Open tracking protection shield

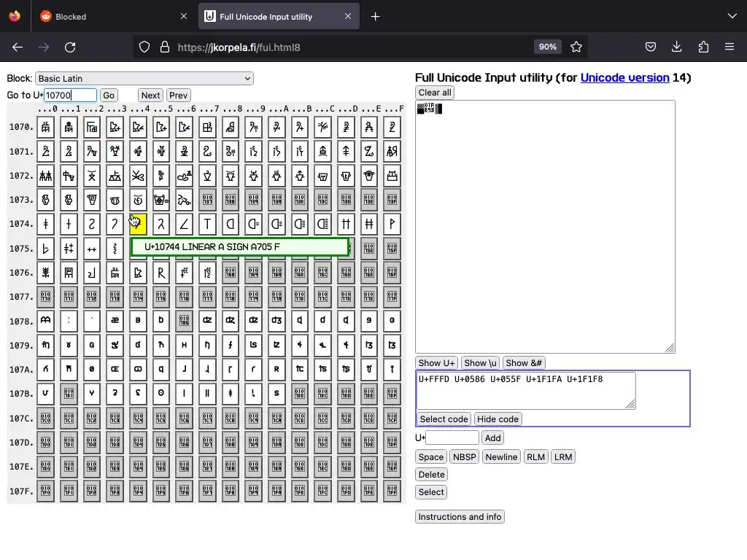(x=144, y=47)
